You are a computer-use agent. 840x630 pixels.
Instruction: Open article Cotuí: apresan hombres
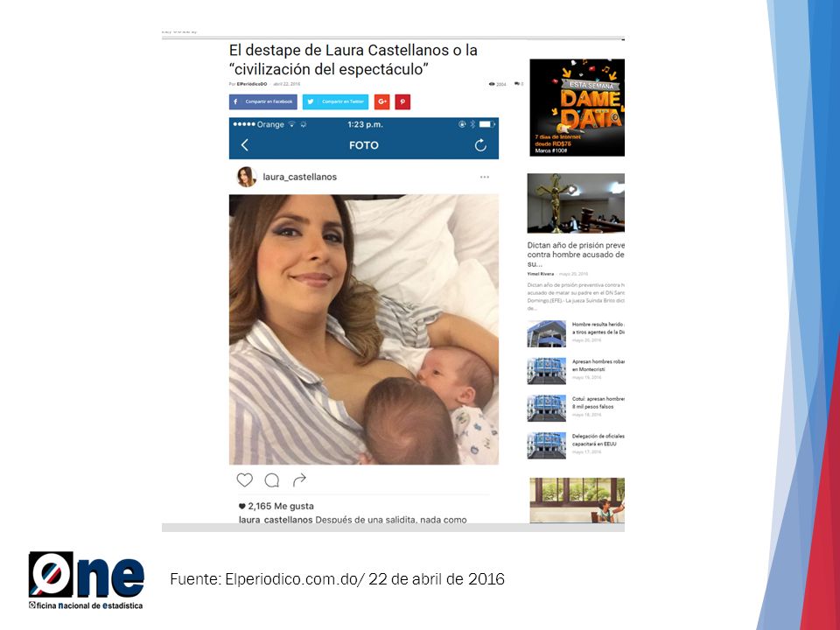(x=598, y=402)
